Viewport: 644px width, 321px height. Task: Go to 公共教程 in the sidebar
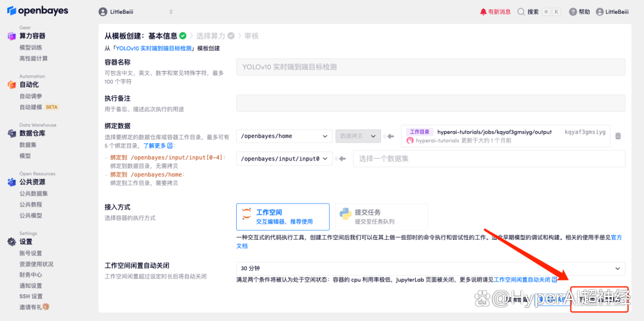pos(31,205)
